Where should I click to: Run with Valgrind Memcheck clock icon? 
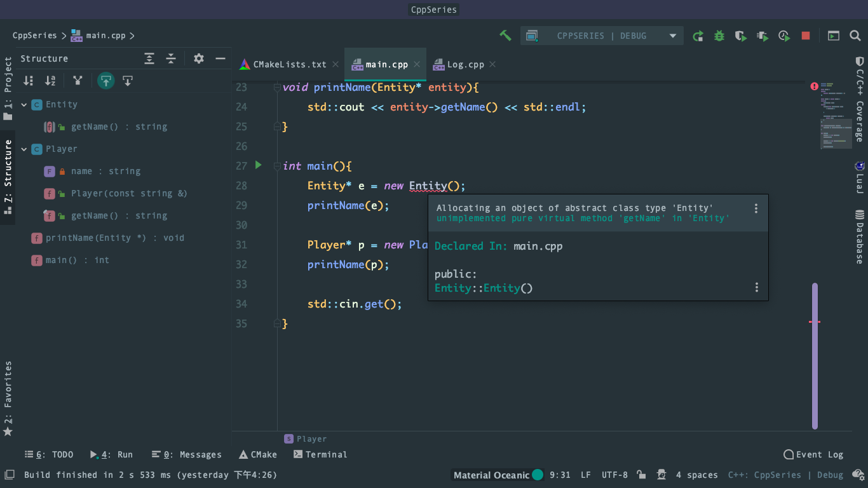click(x=784, y=36)
